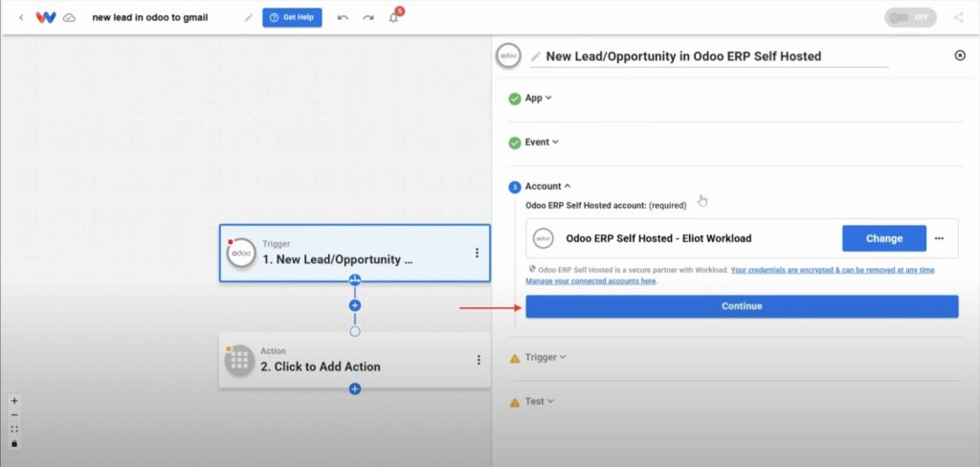Open the notifications bell
The height and width of the screenshot is (467, 980).
(393, 17)
